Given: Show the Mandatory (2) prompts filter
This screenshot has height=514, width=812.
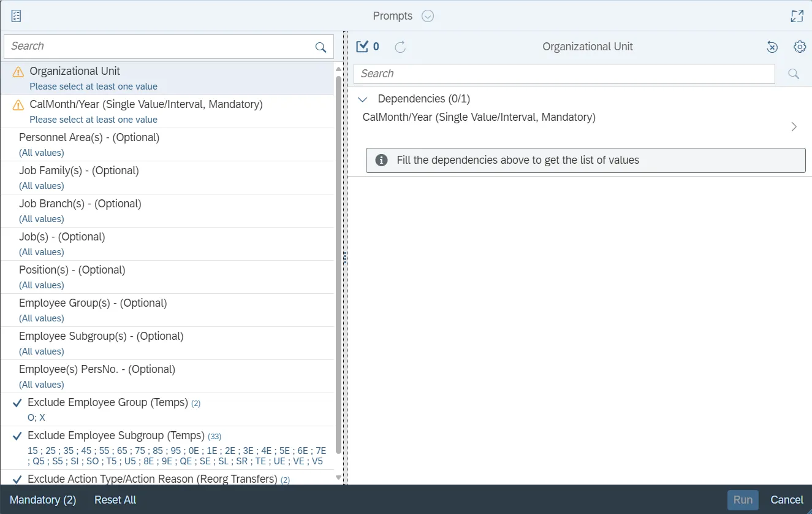Looking at the screenshot, I should point(43,500).
